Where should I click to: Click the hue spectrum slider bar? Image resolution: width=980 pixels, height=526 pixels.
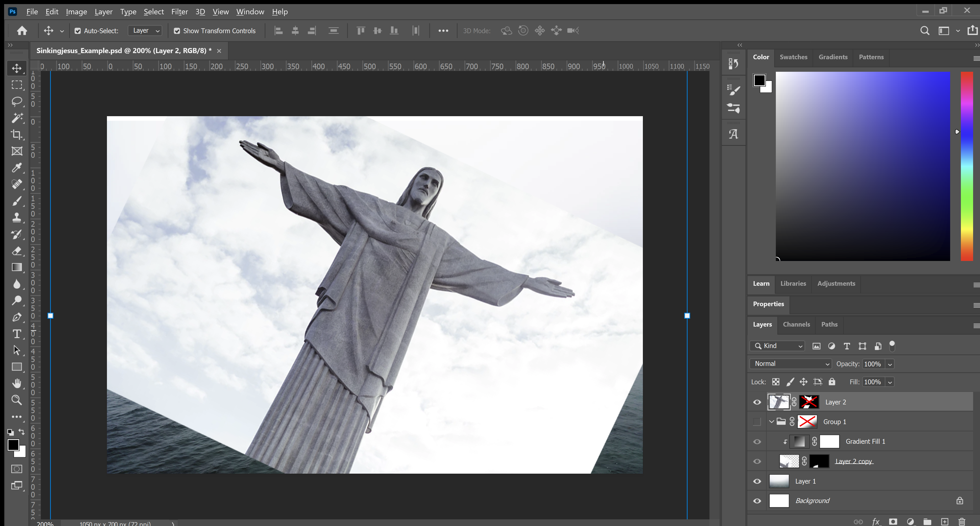tap(967, 166)
